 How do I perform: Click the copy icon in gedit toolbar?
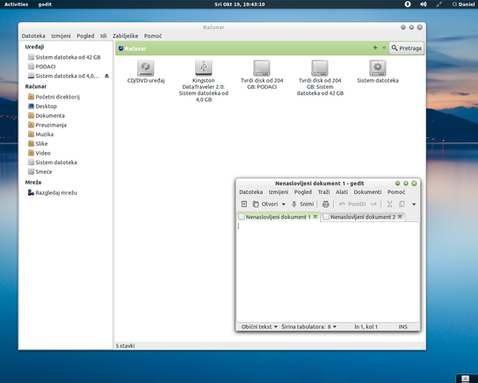tap(402, 204)
